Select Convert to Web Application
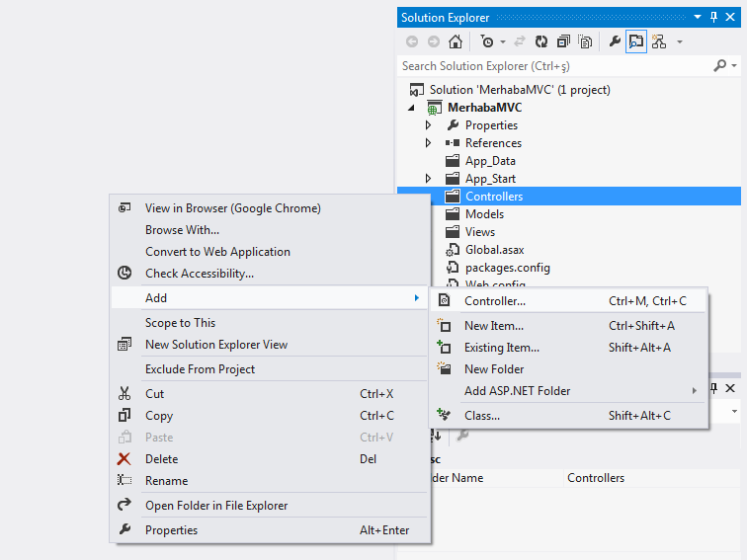 [x=270, y=252]
